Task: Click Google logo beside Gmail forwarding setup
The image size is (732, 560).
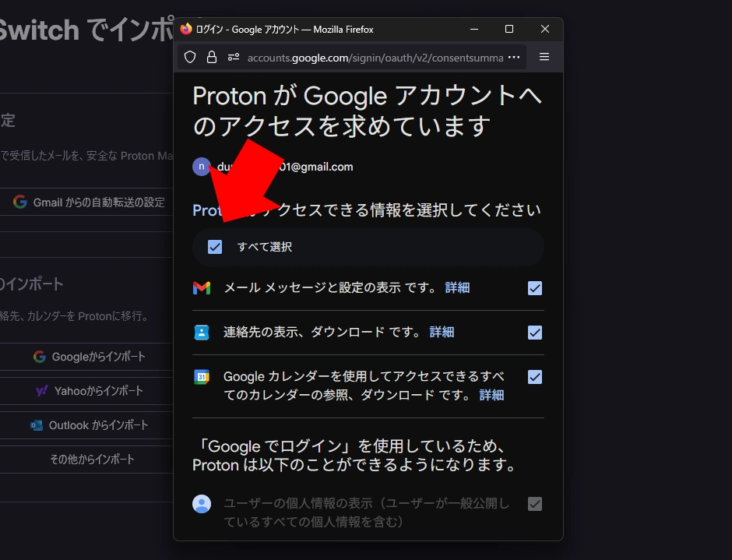Action: click(20, 202)
